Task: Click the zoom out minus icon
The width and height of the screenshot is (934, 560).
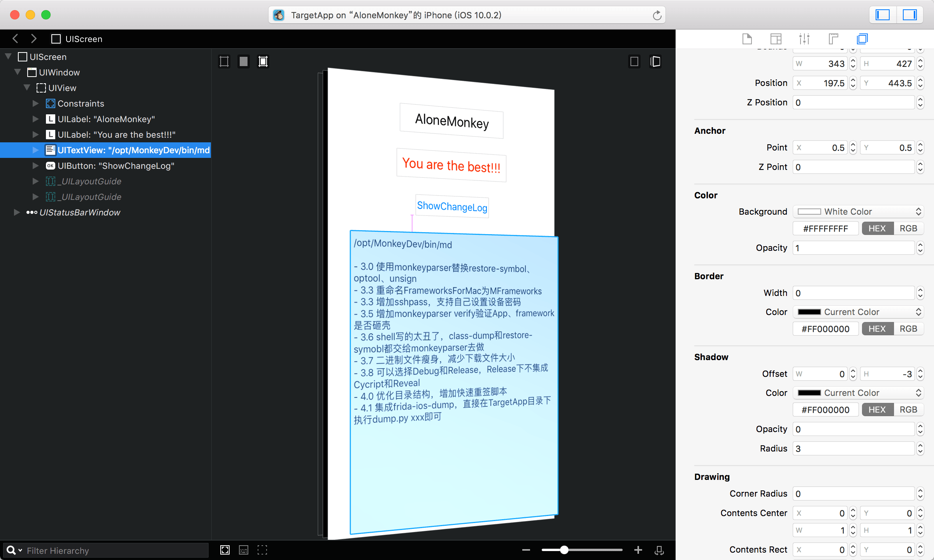Action: click(526, 550)
